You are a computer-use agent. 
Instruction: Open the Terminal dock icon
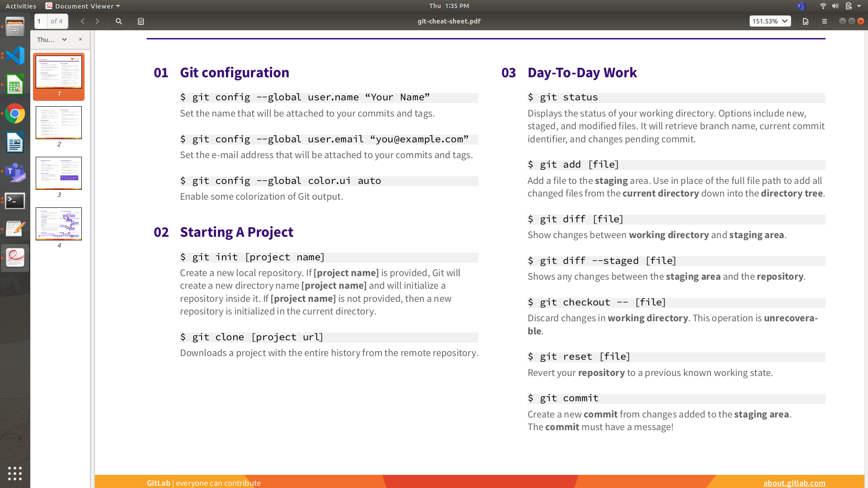(15, 201)
